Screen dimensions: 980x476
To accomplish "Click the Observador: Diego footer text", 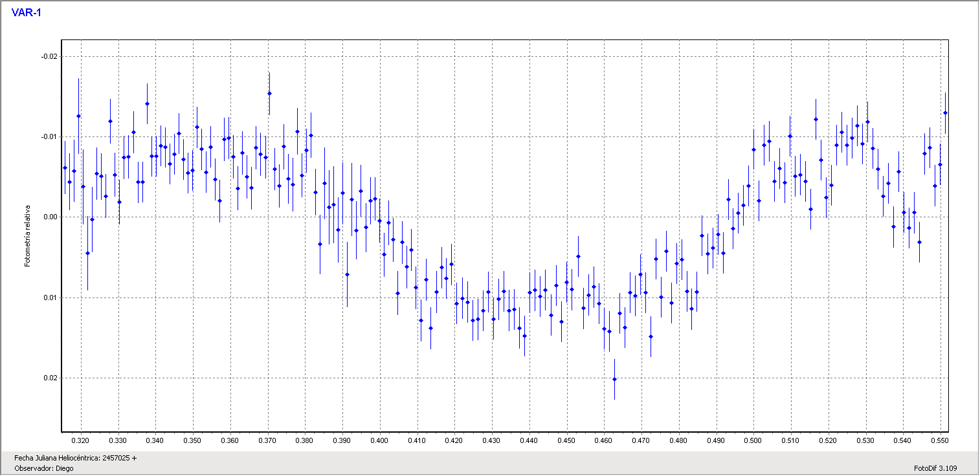I will click(43, 468).
